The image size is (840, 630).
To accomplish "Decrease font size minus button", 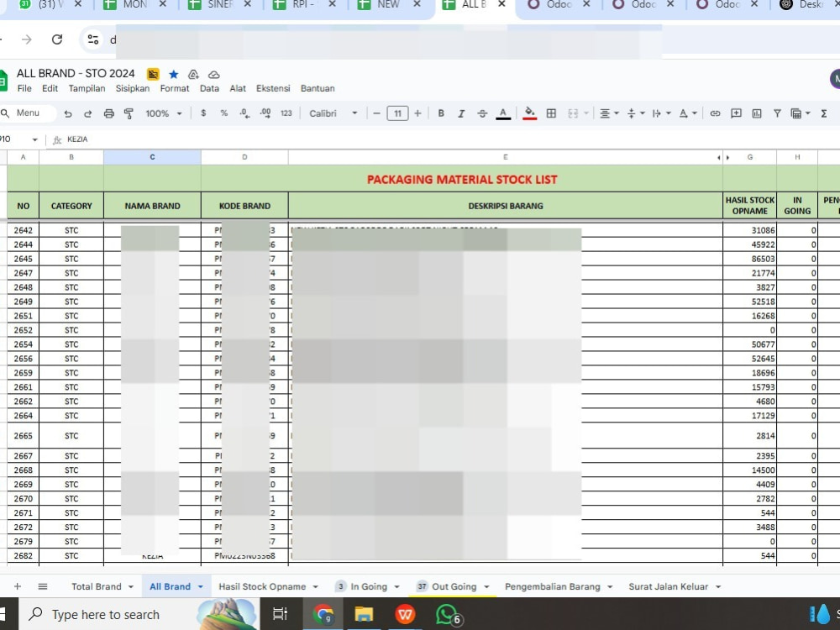I will 376,113.
